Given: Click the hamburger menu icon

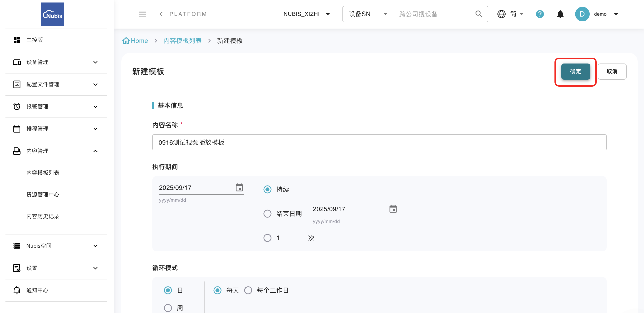Looking at the screenshot, I should point(142,14).
